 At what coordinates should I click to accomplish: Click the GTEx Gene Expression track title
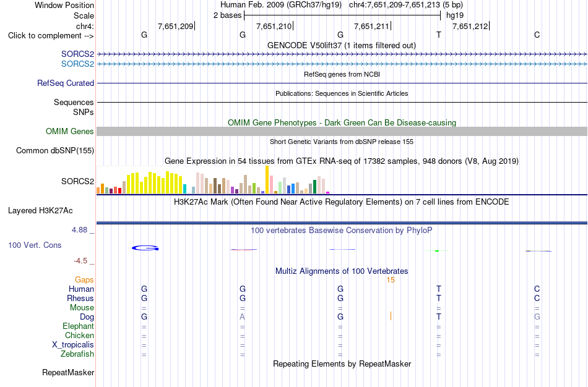click(342, 161)
